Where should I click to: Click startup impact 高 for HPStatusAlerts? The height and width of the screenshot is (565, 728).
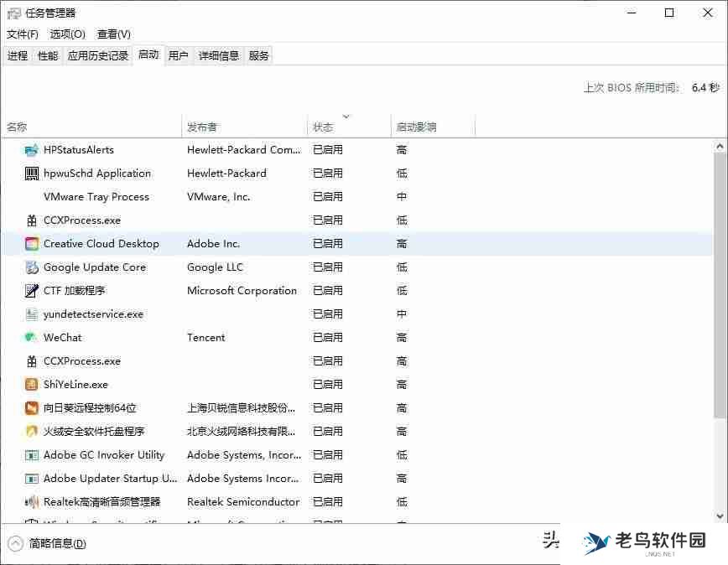click(402, 150)
